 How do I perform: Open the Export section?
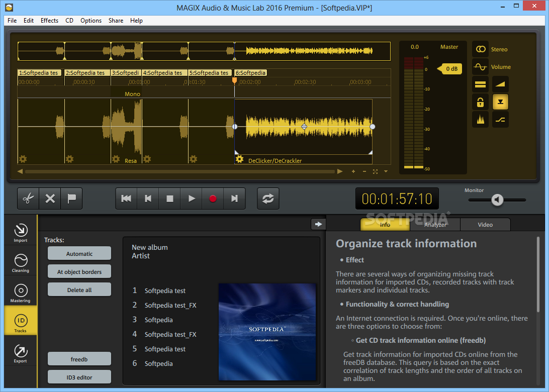(x=20, y=353)
